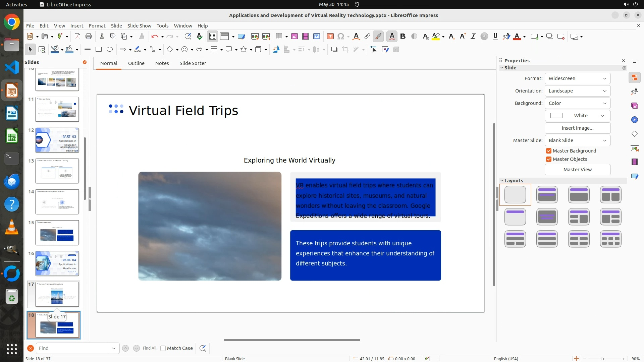Image resolution: width=644 pixels, height=362 pixels.
Task: Click the Bold formatting icon
Action: tap(403, 37)
